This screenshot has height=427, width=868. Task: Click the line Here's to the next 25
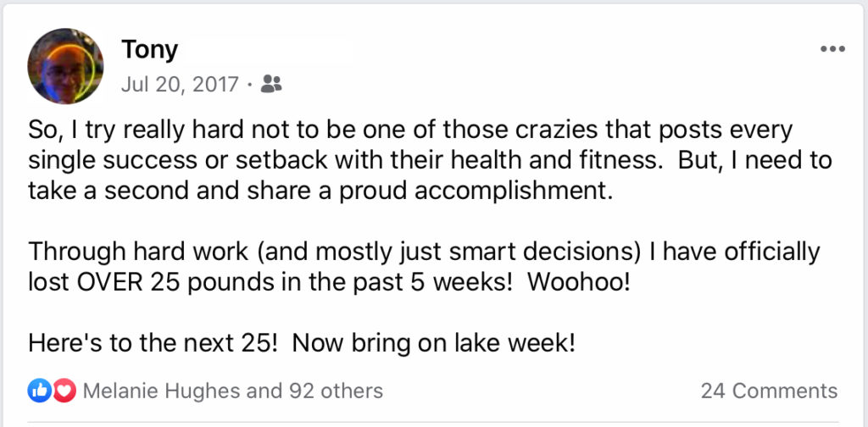pos(153,342)
